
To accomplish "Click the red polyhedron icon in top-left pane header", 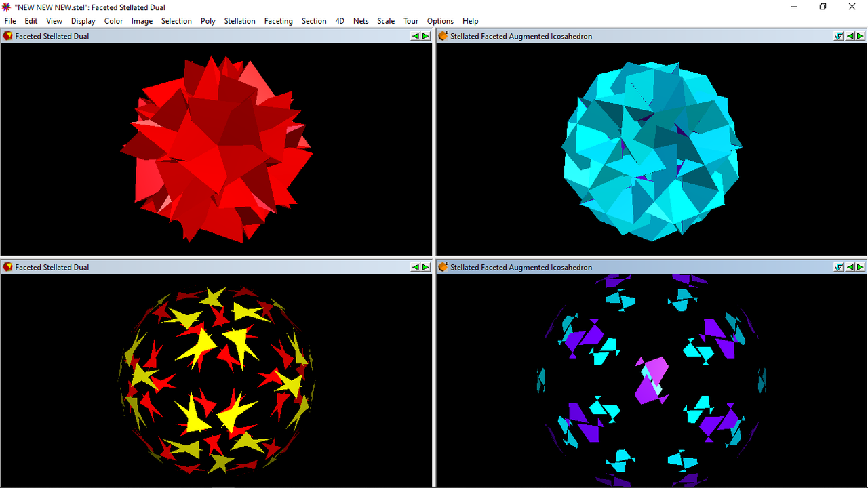I will (x=8, y=36).
